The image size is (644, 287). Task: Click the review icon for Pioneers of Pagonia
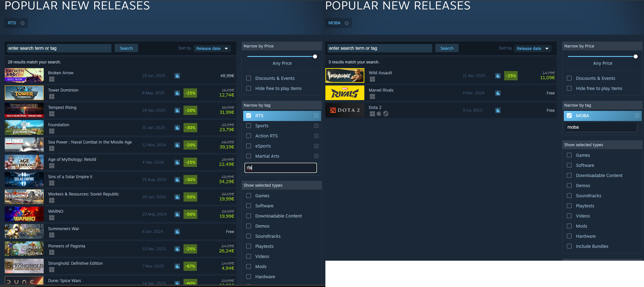[x=177, y=249]
